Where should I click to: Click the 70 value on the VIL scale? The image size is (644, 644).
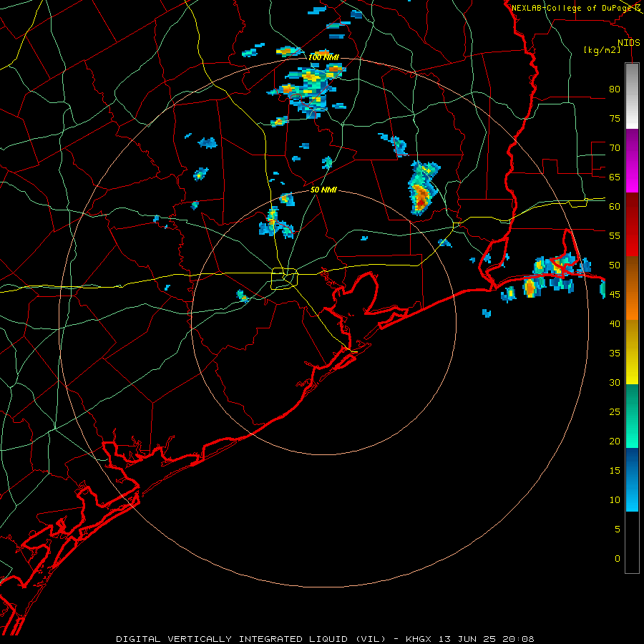pyautogui.click(x=615, y=148)
